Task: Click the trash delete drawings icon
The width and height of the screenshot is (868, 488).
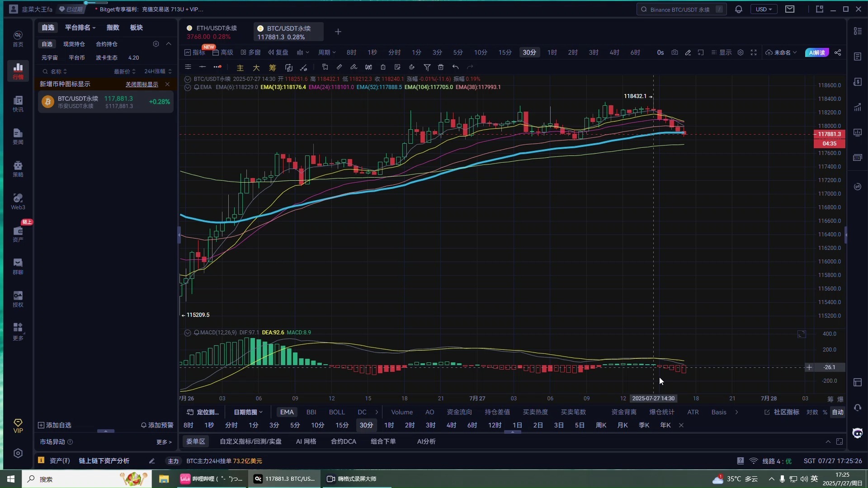Action: [441, 67]
